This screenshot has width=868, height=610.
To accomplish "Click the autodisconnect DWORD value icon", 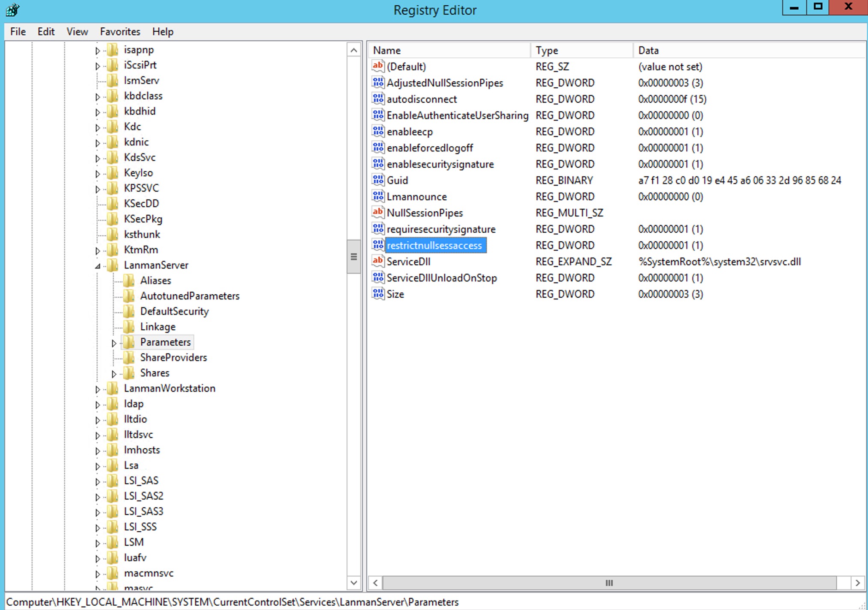I will [378, 98].
